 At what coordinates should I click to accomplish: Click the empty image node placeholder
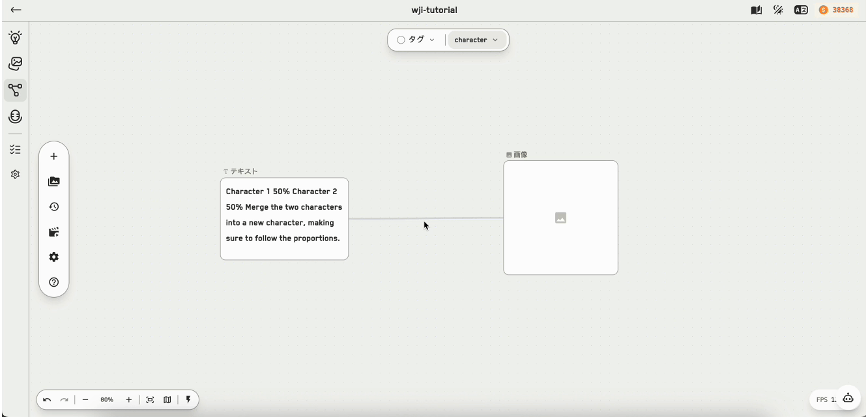560,218
